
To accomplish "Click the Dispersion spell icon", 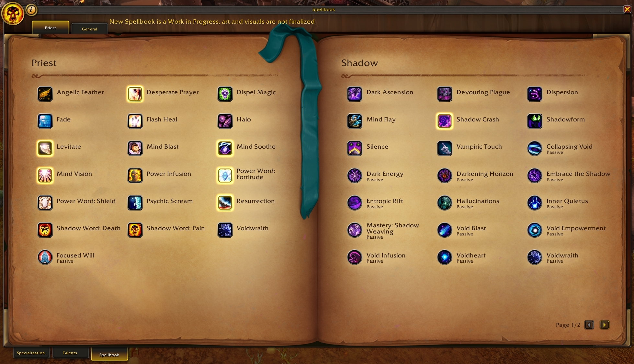I will (535, 92).
